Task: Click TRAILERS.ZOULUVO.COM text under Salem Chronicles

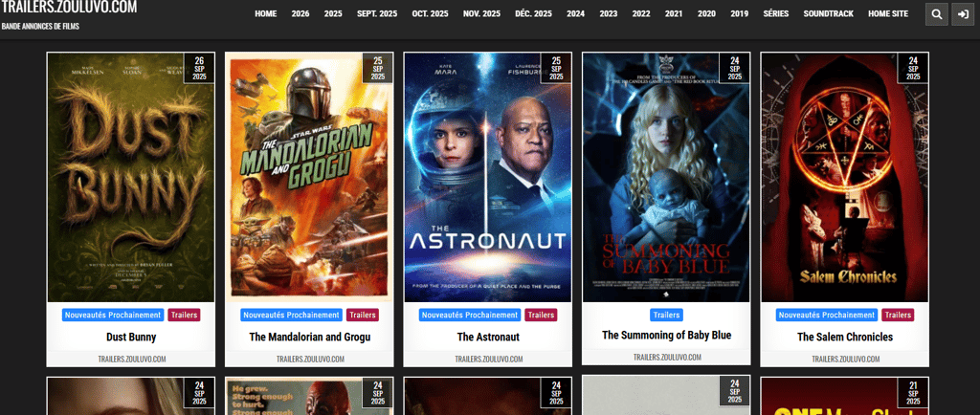Action: pos(845,359)
